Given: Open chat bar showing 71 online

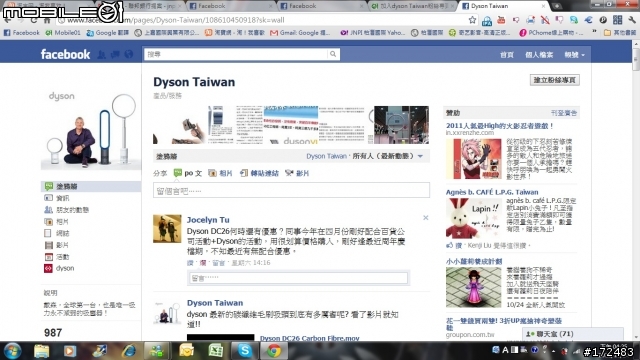Looking at the screenshot, I should [x=573, y=334].
